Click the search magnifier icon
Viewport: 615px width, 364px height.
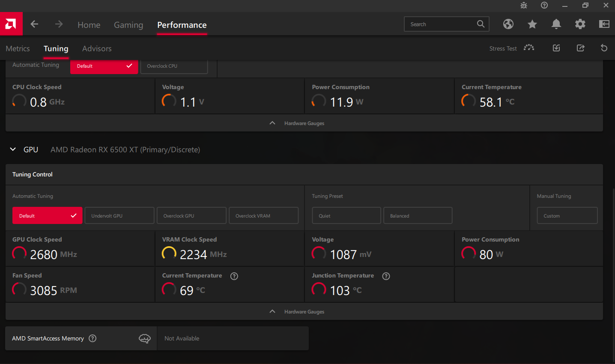point(481,24)
